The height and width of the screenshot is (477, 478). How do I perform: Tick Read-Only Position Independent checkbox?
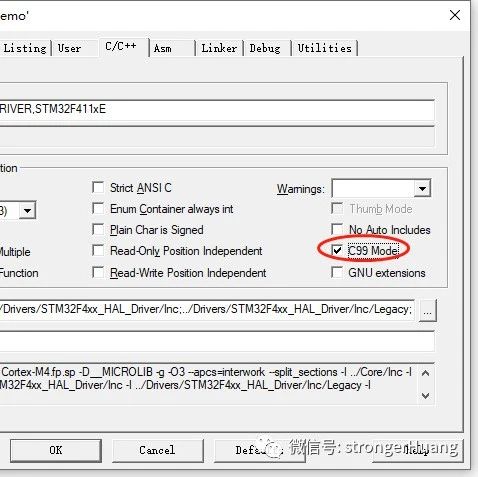[98, 250]
